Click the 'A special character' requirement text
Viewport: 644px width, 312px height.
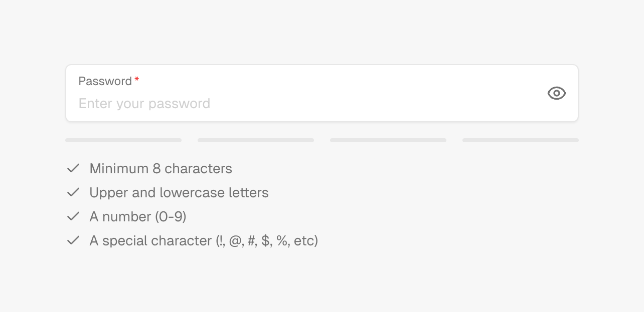[x=150, y=241]
